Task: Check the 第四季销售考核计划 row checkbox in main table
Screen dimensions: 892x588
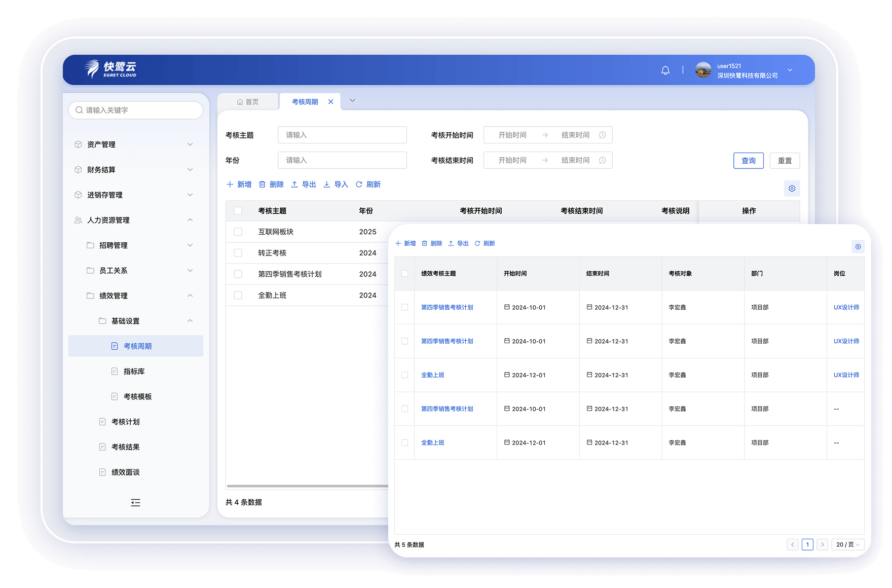Action: [238, 274]
